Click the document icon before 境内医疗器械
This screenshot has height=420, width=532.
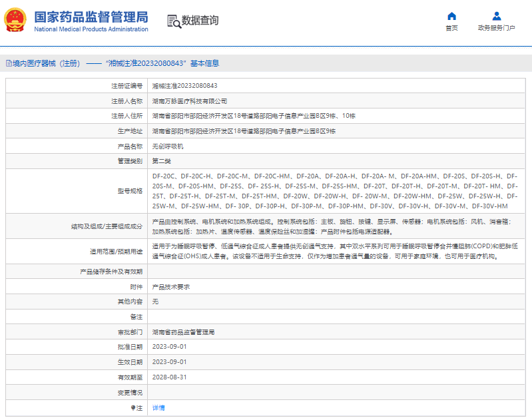pyautogui.click(x=9, y=63)
